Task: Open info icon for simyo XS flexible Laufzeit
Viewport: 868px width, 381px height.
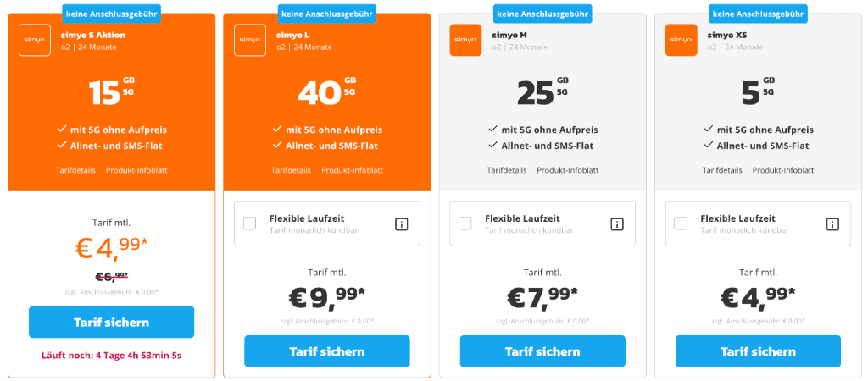Action: pos(832,224)
